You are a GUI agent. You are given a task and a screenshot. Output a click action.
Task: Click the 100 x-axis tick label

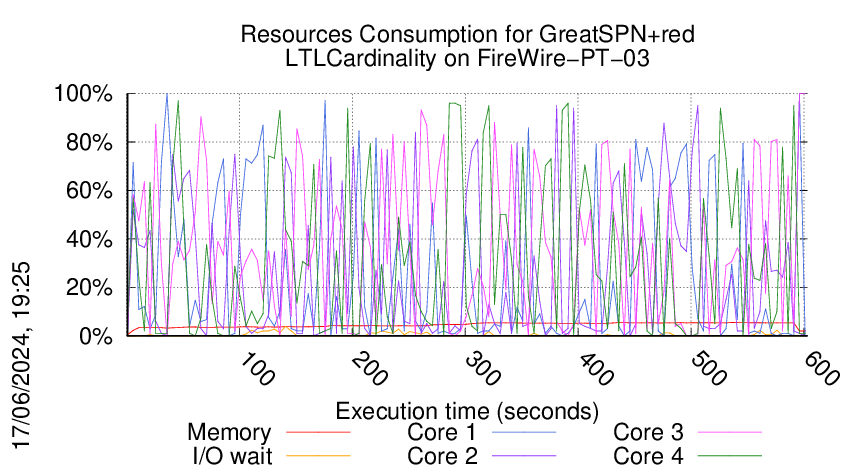point(256,369)
